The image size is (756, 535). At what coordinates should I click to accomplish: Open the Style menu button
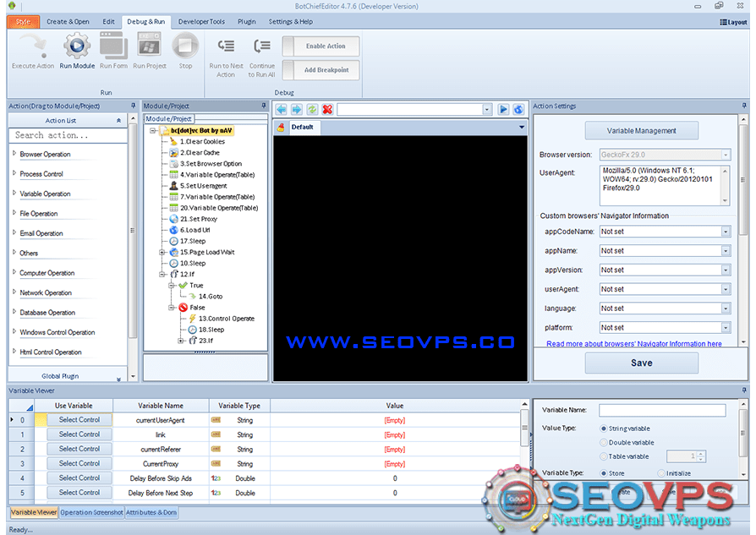click(23, 22)
